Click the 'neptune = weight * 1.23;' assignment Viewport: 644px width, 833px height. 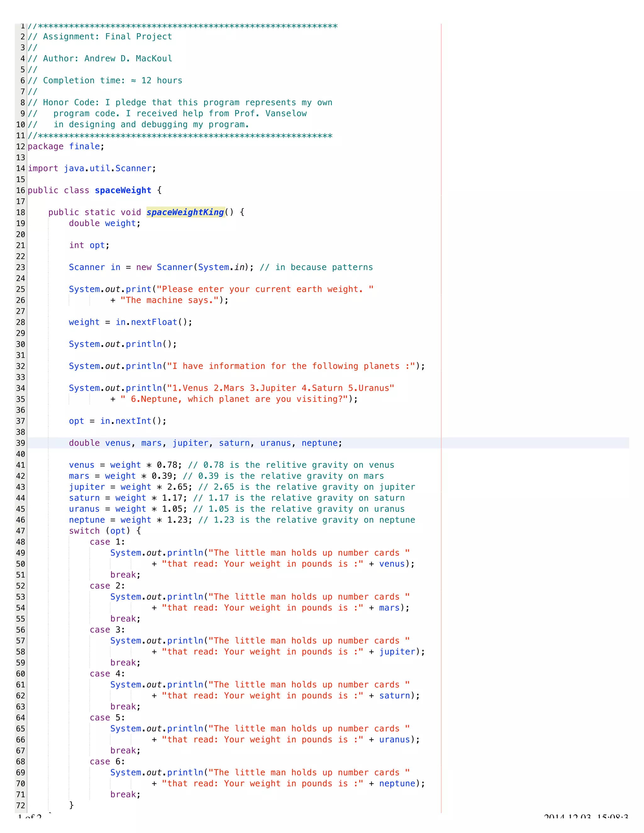[131, 520]
